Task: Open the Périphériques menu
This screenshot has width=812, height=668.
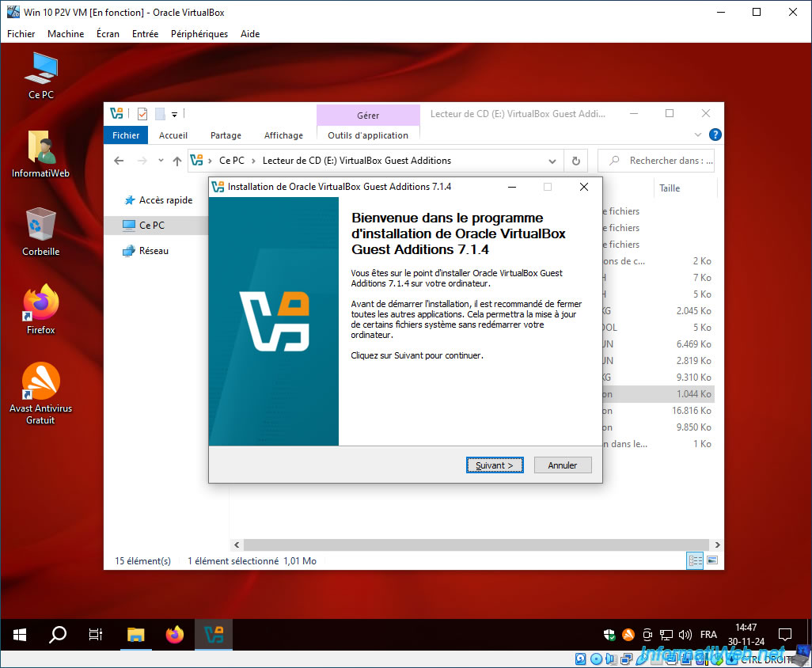Action: click(199, 34)
